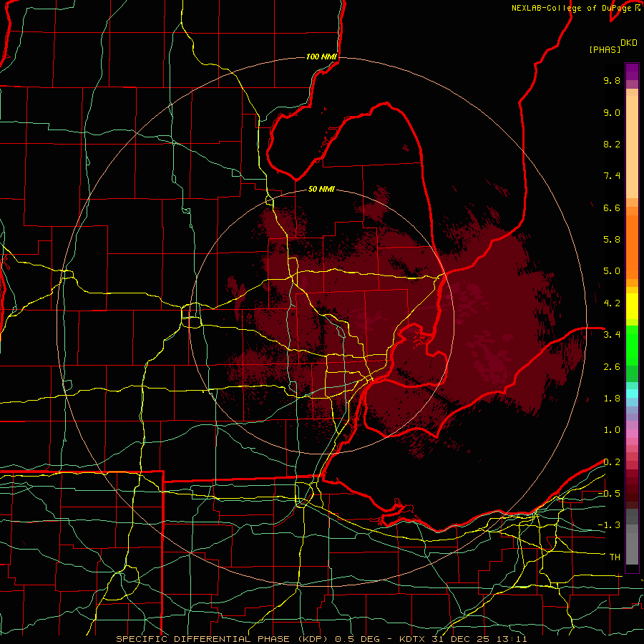Click the SPECIFIC DIFFERENTIAL PHASE (KDP) caption text
Screen dimensions: 644x644
click(x=223, y=639)
